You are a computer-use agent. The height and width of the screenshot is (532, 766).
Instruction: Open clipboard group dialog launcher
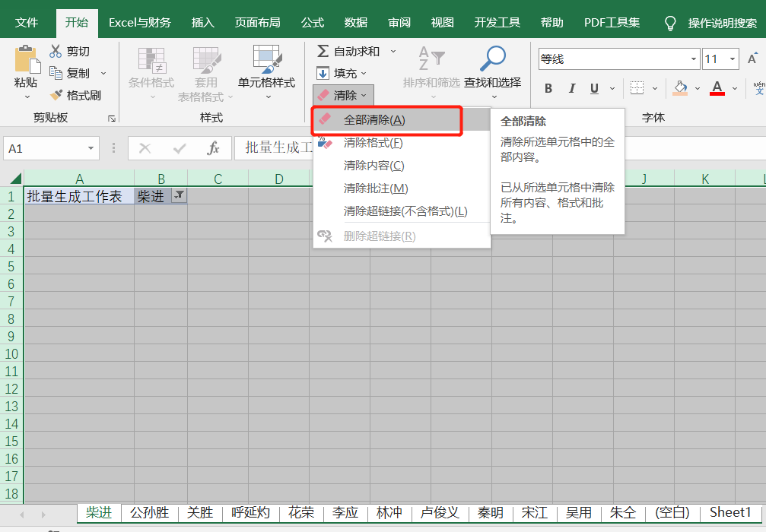(x=111, y=119)
